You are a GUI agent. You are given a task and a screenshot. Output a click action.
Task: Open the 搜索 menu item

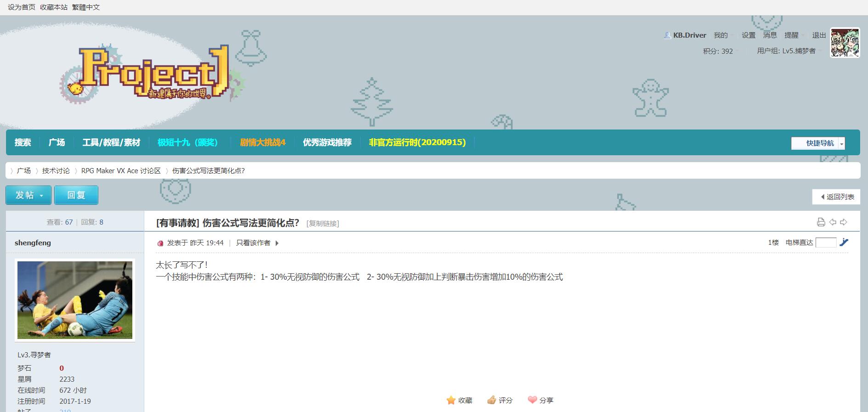click(x=23, y=142)
